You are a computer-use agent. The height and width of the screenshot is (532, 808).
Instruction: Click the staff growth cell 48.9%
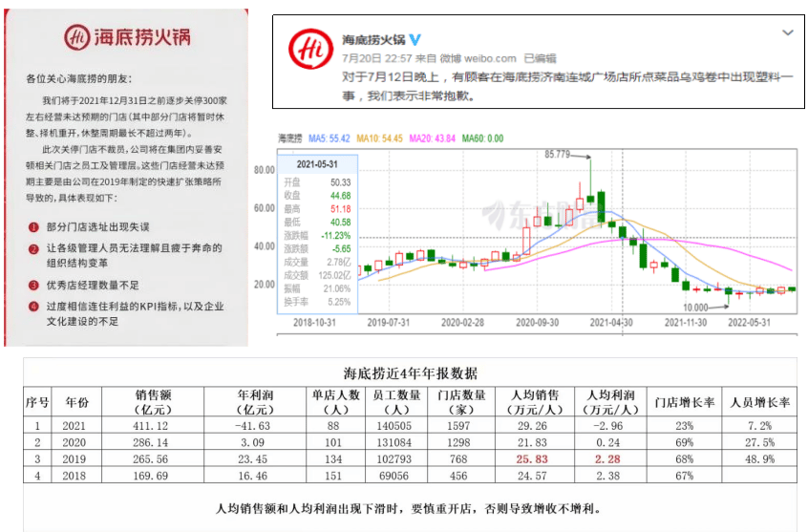[x=759, y=459]
